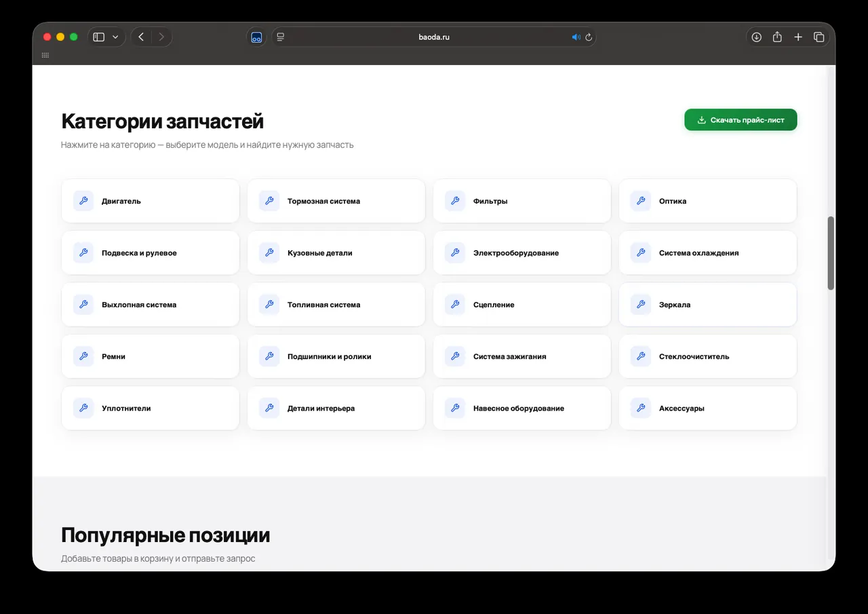Open Safari downloads icon
The height and width of the screenshot is (614, 868).
(x=757, y=37)
